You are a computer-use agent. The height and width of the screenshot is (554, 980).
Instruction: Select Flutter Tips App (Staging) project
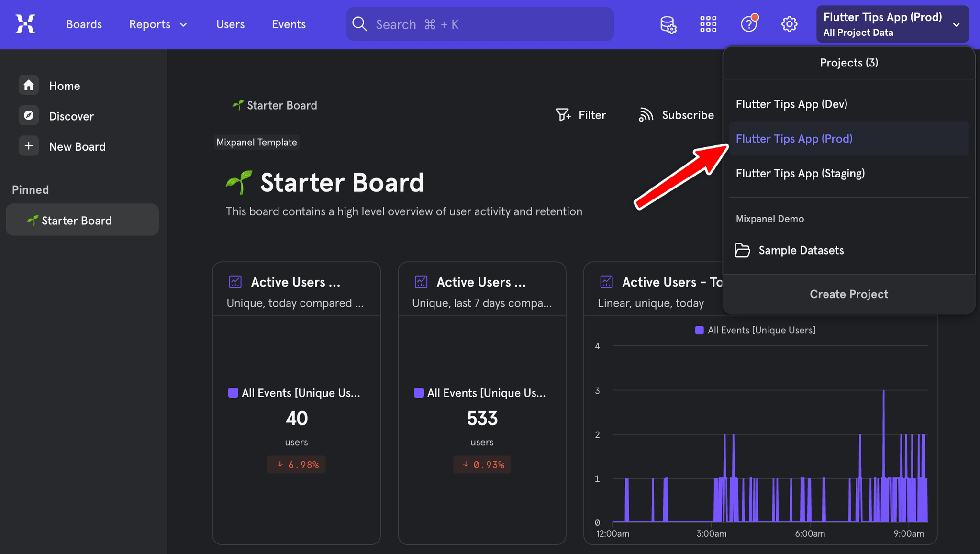click(x=848, y=173)
